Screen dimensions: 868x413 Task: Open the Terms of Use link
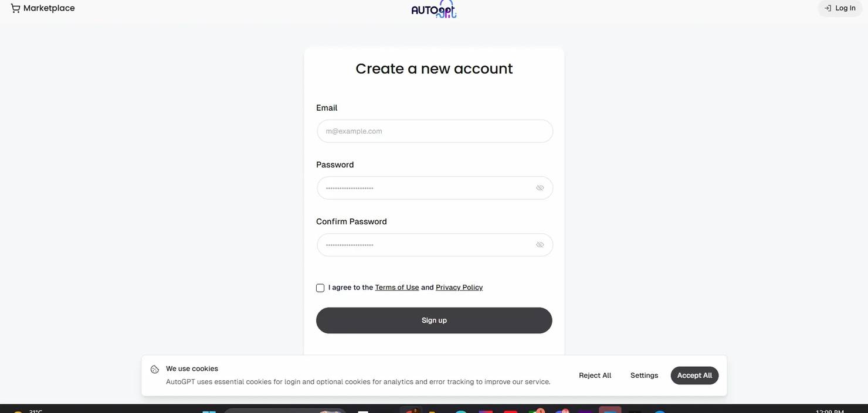coord(397,288)
